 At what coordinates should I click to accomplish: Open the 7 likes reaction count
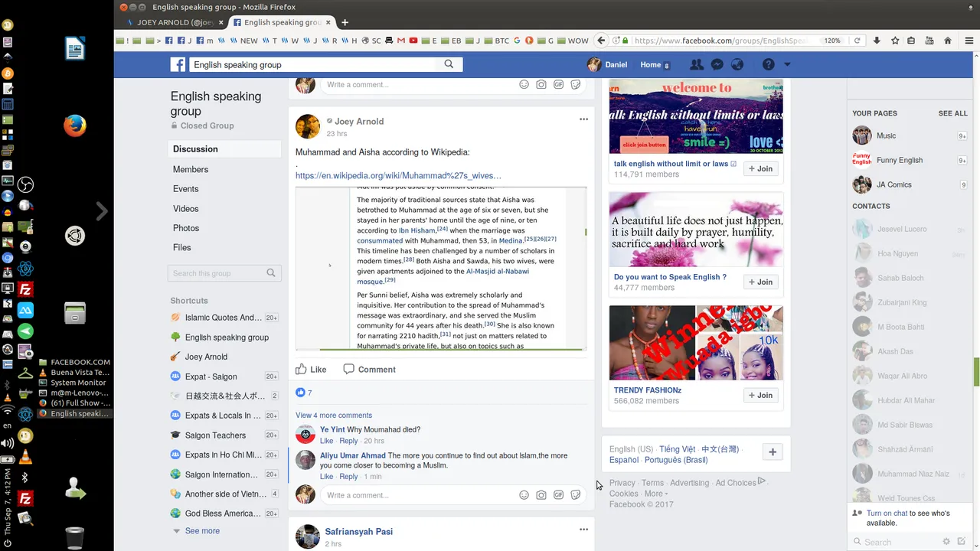pyautogui.click(x=304, y=393)
